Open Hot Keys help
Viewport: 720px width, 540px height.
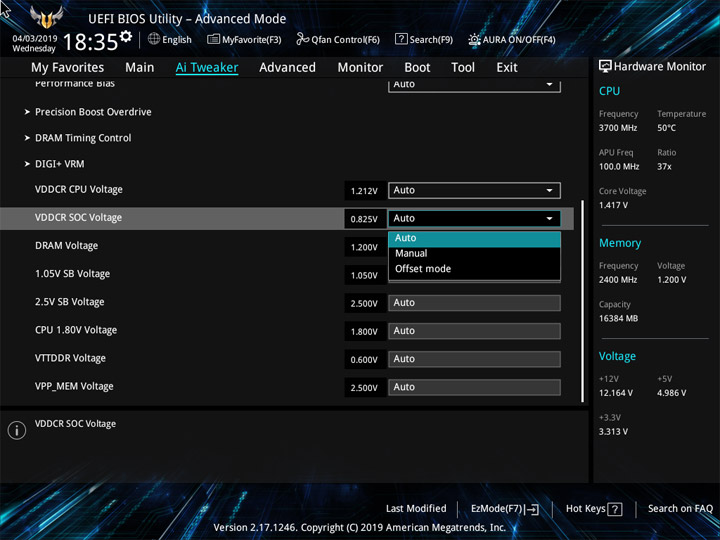coord(594,509)
